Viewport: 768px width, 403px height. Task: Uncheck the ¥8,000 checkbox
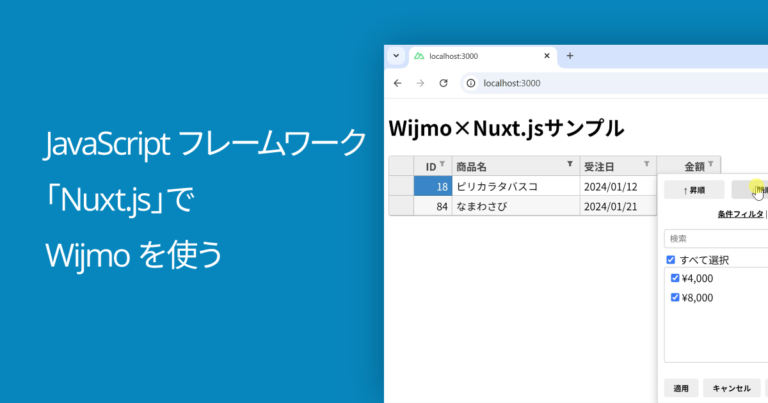pyautogui.click(x=675, y=297)
